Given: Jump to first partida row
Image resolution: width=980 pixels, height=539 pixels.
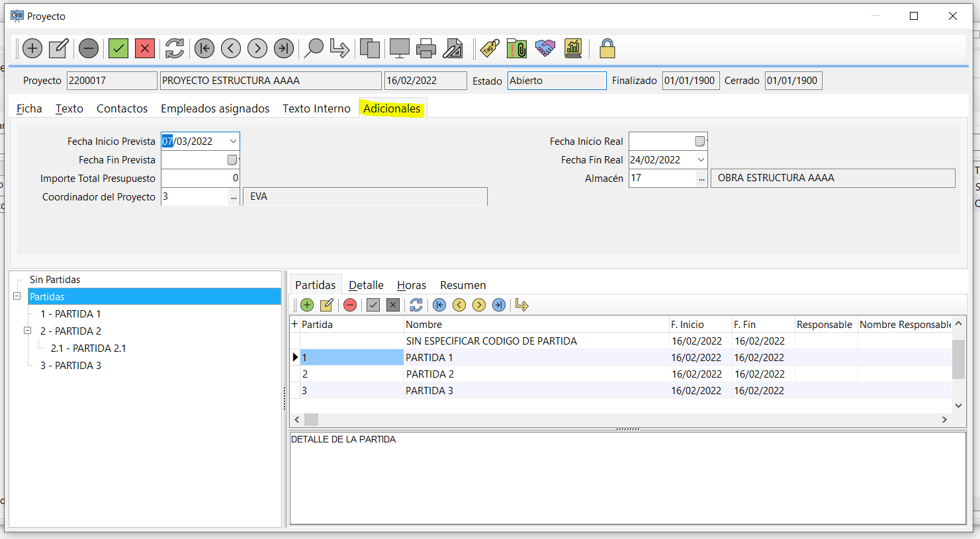Looking at the screenshot, I should coord(439,305).
